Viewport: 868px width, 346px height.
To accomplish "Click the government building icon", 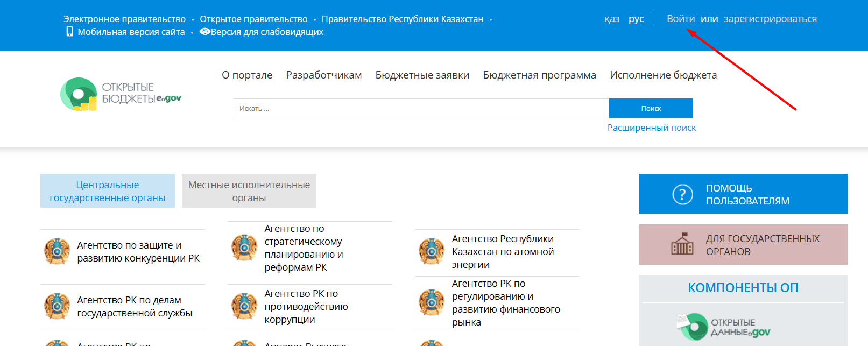I will (x=682, y=244).
